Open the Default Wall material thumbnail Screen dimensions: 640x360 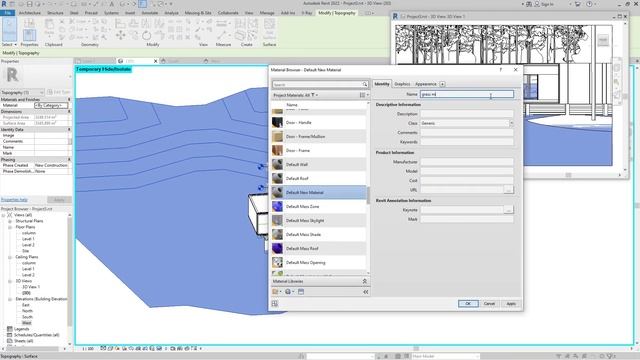[278, 164]
